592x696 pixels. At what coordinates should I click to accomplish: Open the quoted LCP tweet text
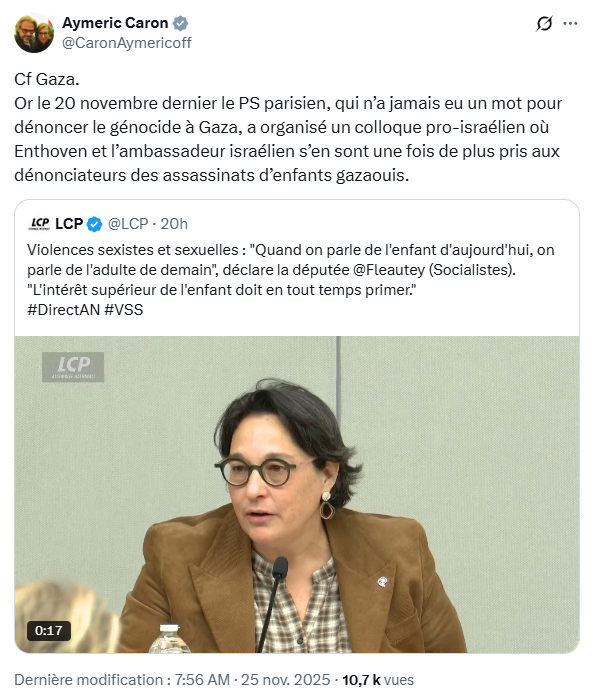coord(291,280)
